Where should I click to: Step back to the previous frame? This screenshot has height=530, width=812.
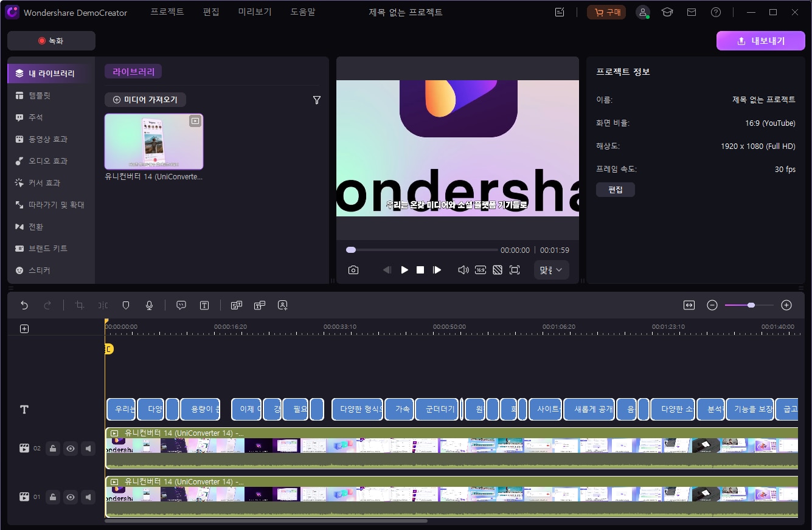(x=387, y=270)
